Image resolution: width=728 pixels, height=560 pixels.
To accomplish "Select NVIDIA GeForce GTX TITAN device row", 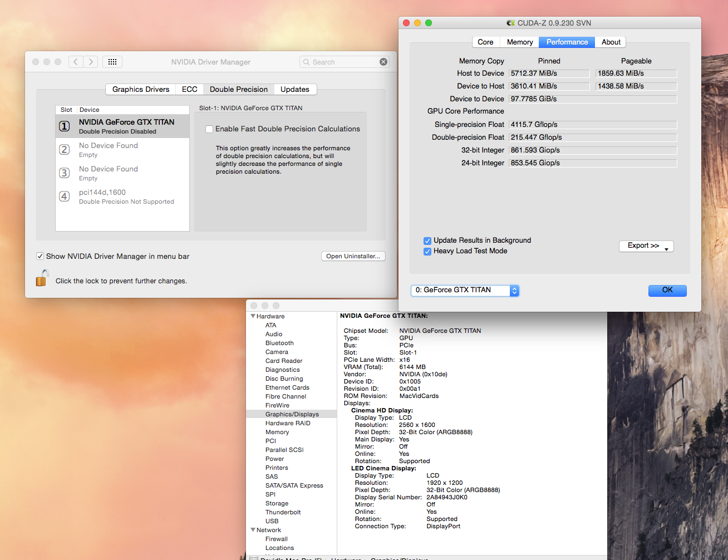I will (x=122, y=126).
